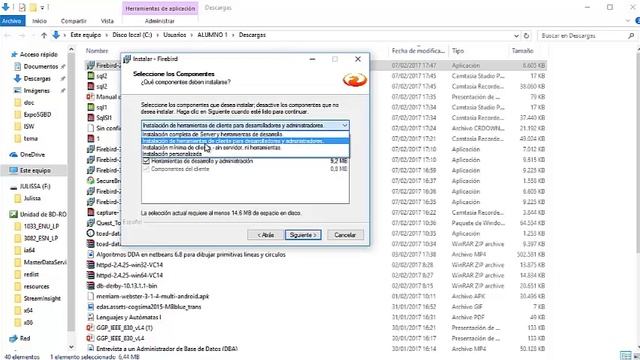Open the MasterDataServi folder in sidebar
The image size is (640, 360).
pos(45,262)
